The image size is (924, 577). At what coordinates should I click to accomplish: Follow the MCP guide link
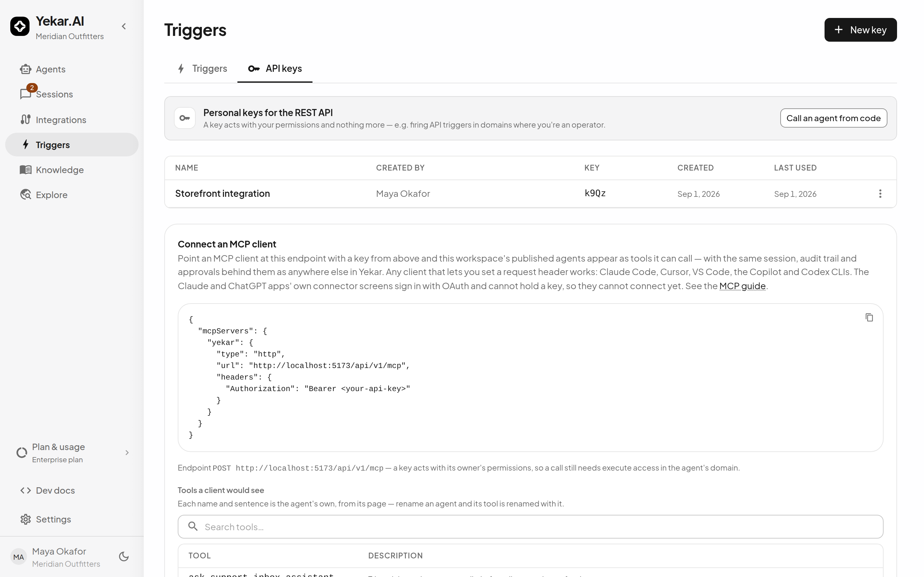[x=742, y=286]
